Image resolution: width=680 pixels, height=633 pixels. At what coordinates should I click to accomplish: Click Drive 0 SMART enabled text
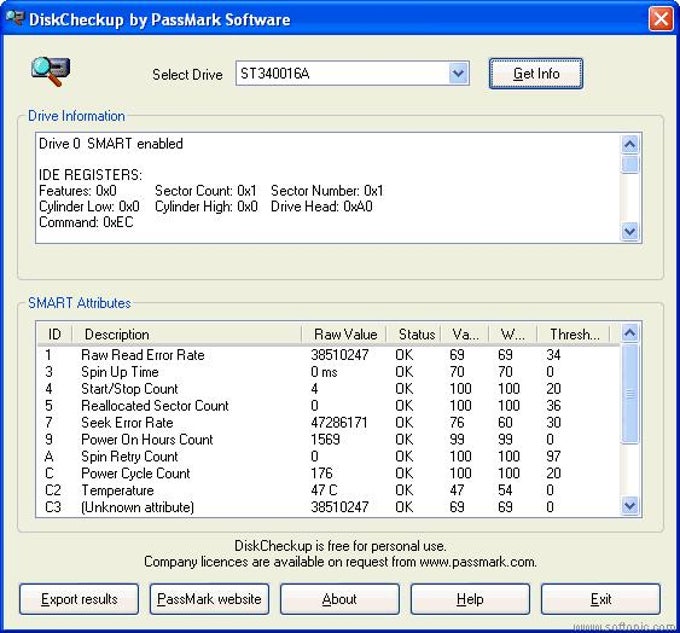(x=111, y=144)
